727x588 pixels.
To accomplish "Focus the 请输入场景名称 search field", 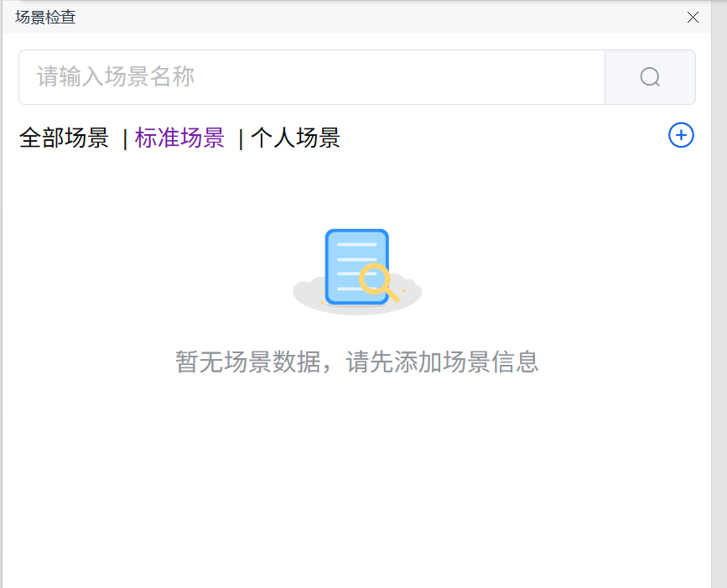I will pos(311,77).
